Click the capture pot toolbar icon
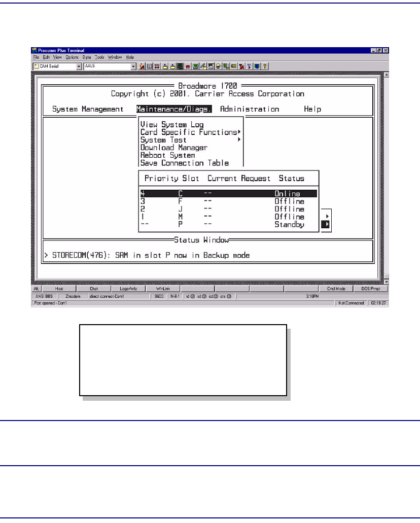This screenshot has height=523, width=420. pyautogui.click(x=219, y=66)
